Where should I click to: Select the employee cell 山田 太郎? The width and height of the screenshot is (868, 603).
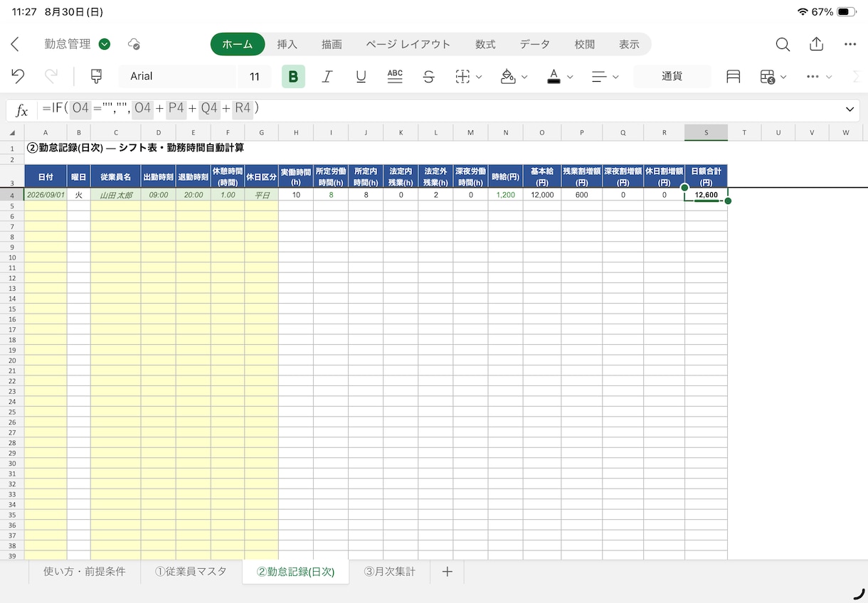pos(115,194)
